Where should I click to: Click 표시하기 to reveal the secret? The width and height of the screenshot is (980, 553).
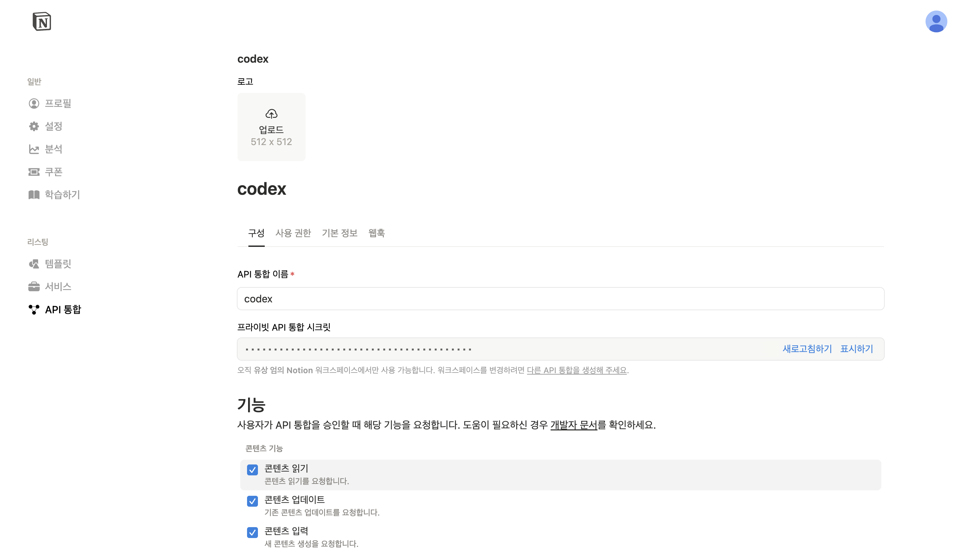[x=856, y=349]
